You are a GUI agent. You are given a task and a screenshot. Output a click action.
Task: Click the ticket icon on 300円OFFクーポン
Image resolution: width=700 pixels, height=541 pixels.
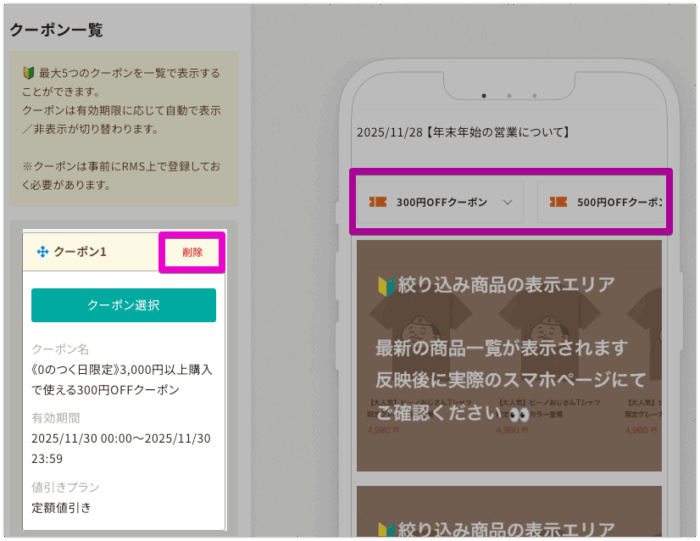pyautogui.click(x=377, y=202)
